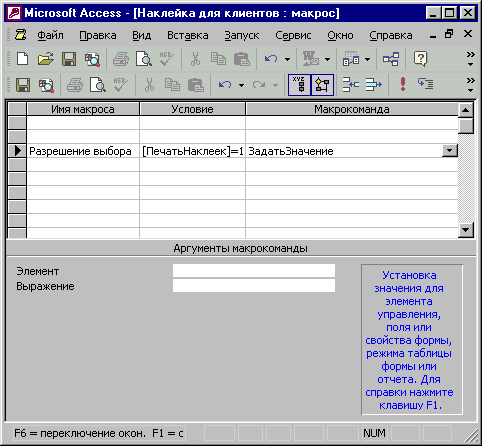Click Макрокоманда column header
This screenshot has height=446, width=482.
352,109
